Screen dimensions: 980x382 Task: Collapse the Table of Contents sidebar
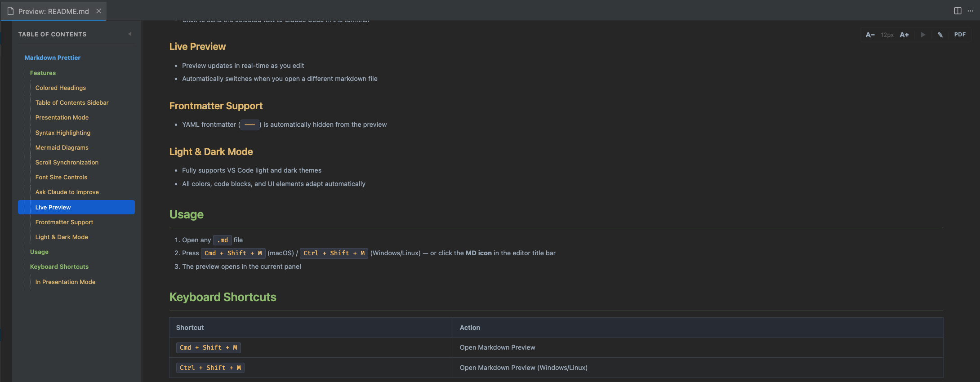[130, 34]
